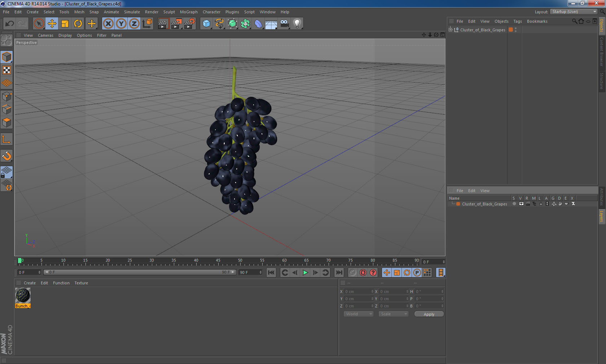Render the active view
Viewport: 606px width, 364px height.
coord(163,24)
